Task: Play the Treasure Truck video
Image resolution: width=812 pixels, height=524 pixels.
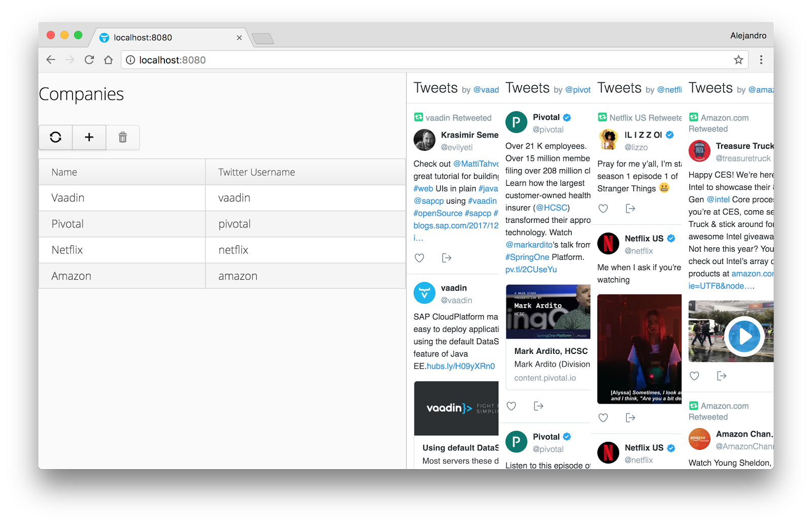Action: tap(743, 336)
